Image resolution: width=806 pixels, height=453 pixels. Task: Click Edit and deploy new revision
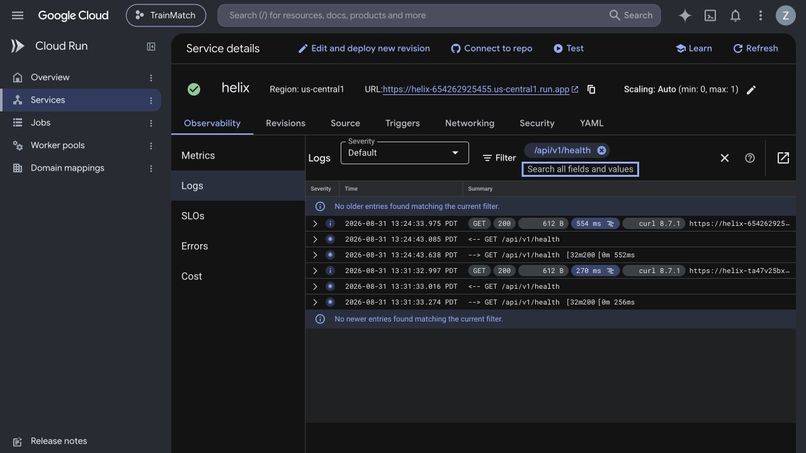364,48
